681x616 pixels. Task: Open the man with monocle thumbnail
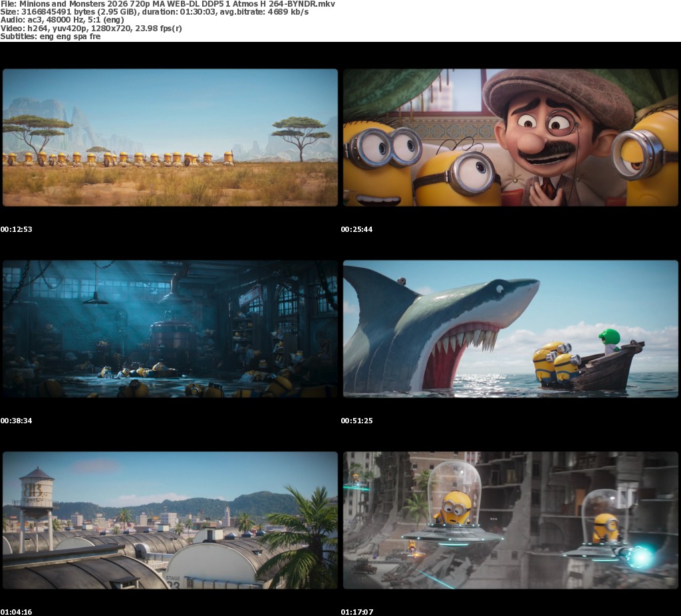pyautogui.click(x=511, y=138)
